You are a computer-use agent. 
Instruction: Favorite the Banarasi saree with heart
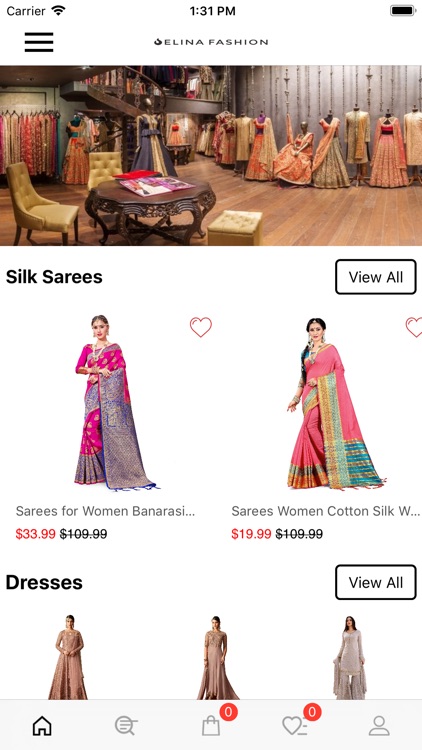[200, 327]
